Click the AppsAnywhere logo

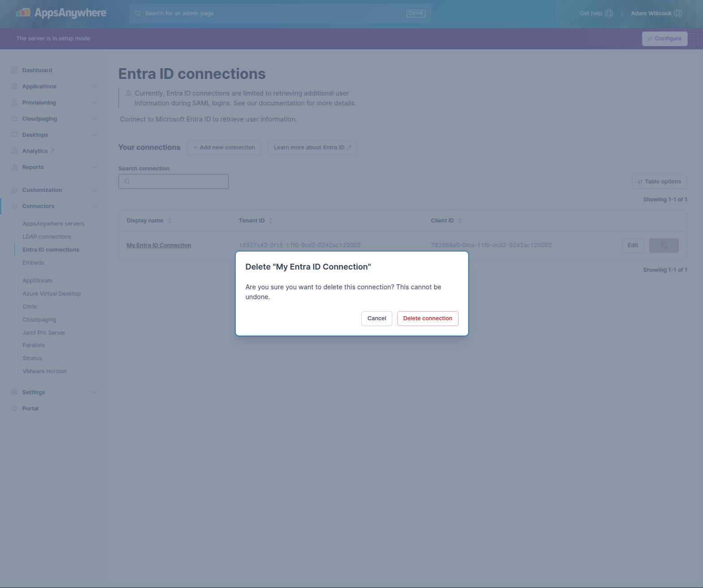[61, 13]
